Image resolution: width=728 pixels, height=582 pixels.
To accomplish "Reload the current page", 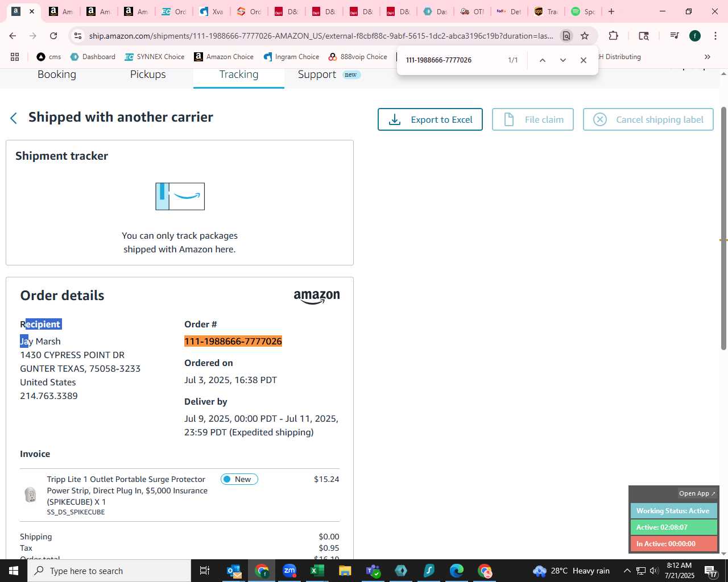I will [x=53, y=36].
